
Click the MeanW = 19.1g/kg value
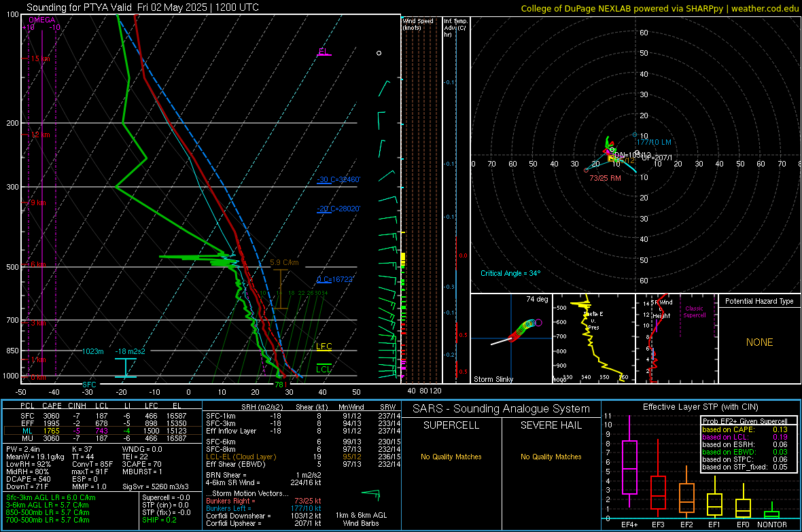pos(35,457)
